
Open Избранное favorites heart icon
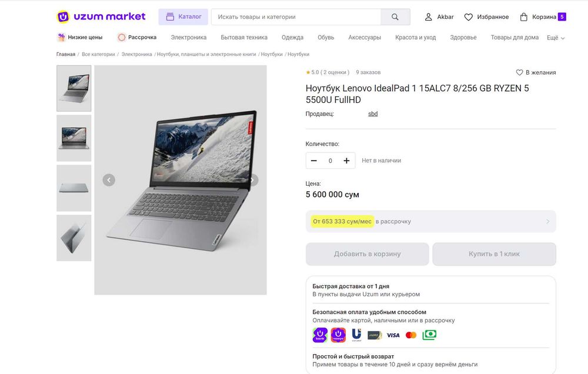[469, 17]
